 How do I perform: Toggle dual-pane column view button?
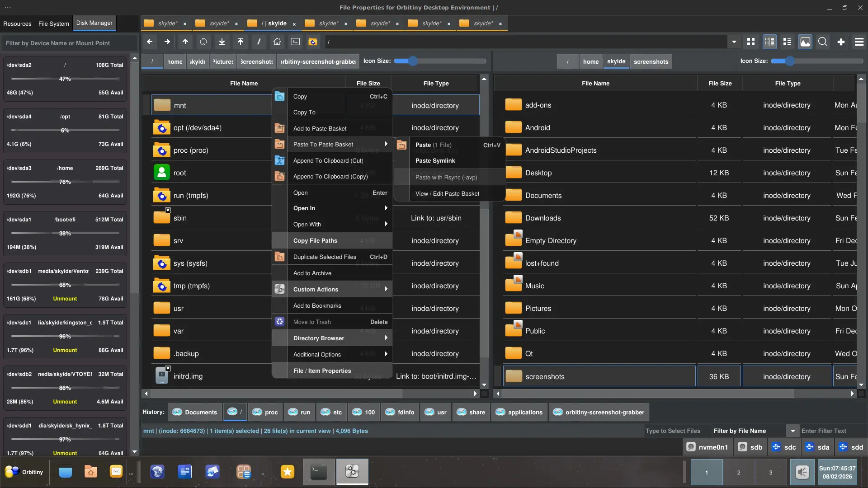click(769, 42)
